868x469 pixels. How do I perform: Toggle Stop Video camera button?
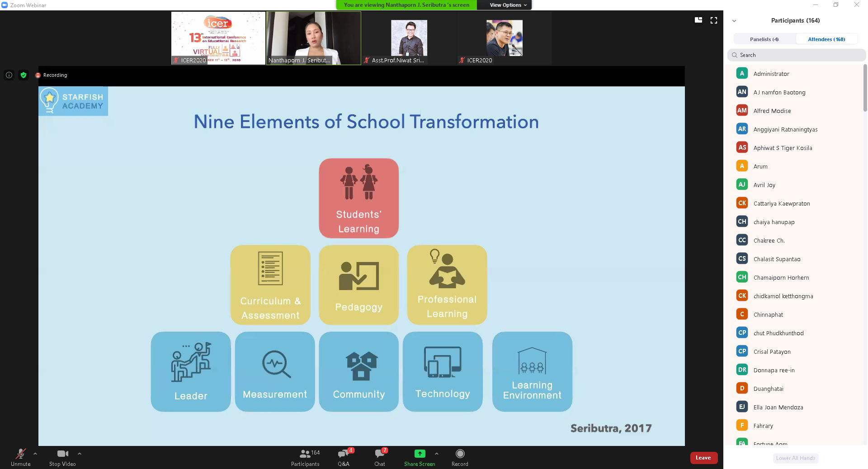tap(62, 455)
